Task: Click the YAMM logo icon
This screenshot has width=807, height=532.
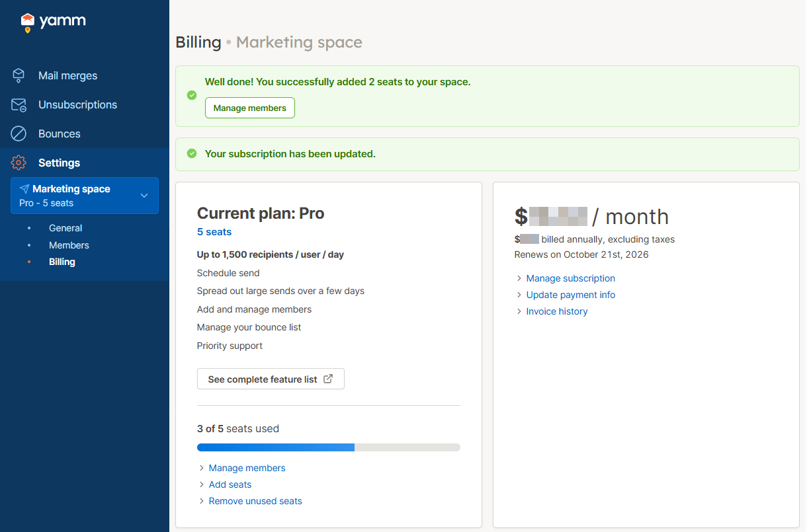Action: [28, 22]
